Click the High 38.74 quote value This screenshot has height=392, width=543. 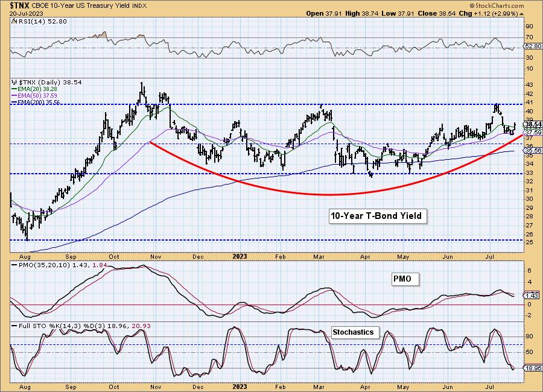(362, 13)
